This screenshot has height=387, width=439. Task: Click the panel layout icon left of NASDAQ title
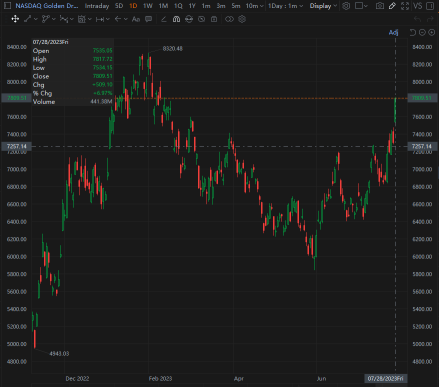point(7,6)
